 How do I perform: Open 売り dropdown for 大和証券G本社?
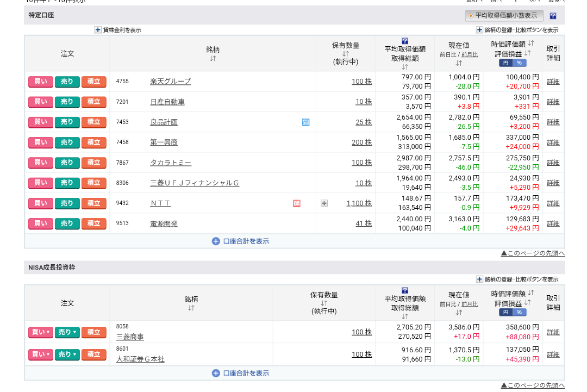(67, 354)
